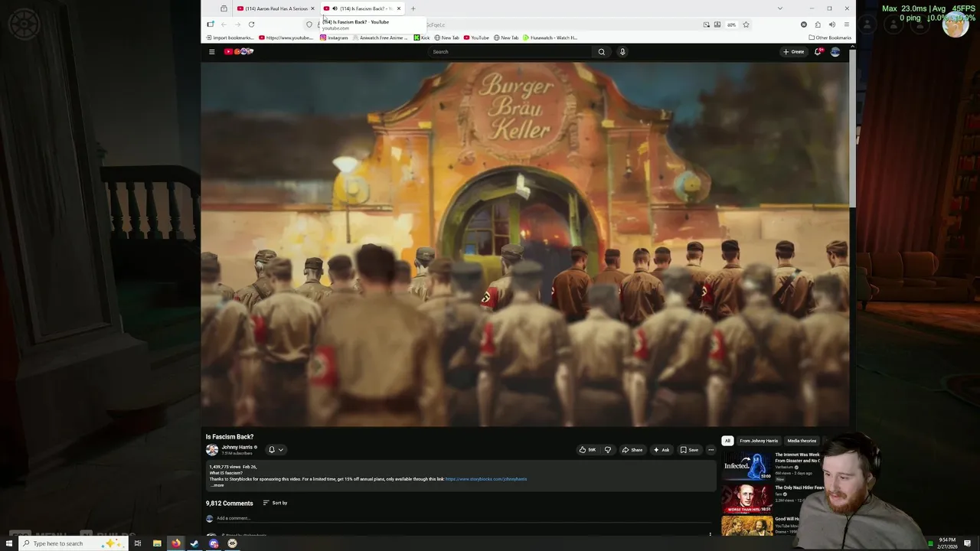Like the video with thumbs up
The height and width of the screenshot is (551, 980).
point(588,450)
